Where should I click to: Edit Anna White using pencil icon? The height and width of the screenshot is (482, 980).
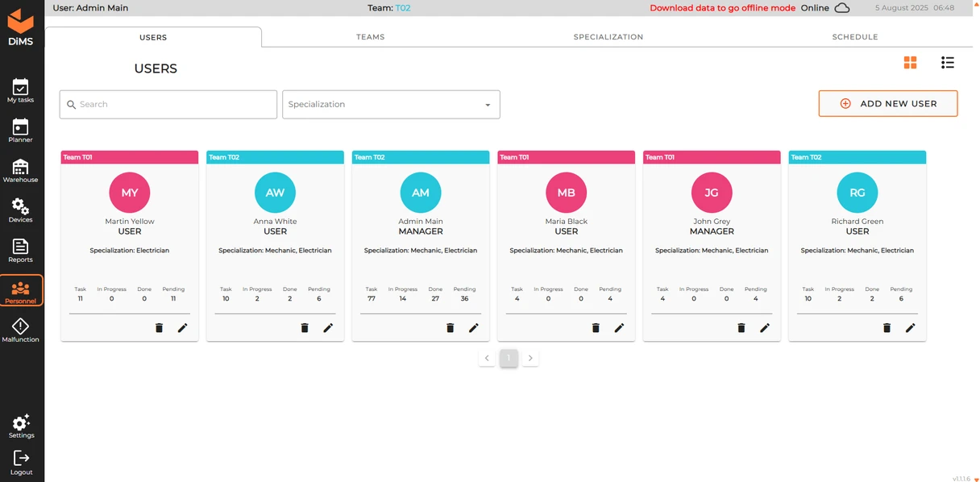[328, 328]
